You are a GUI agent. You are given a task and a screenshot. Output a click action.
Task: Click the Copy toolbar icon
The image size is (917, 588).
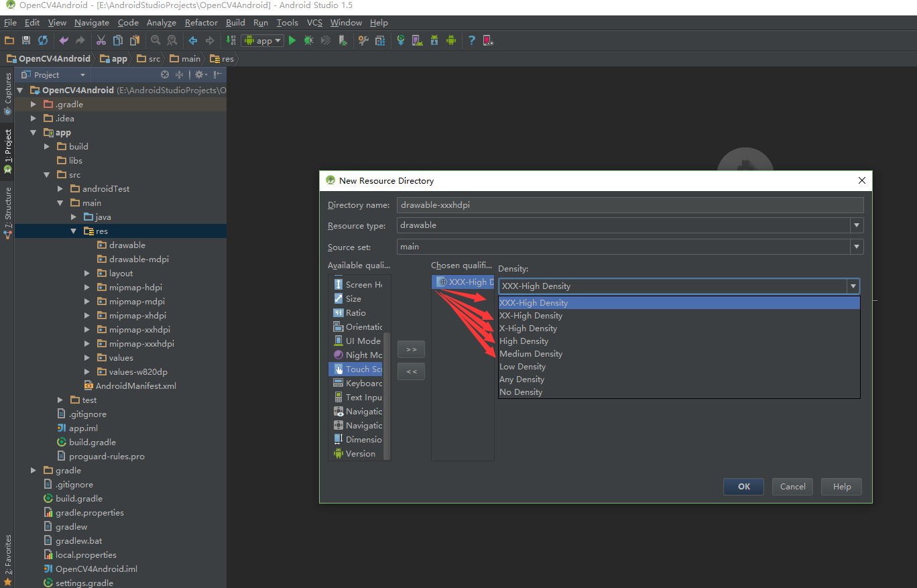coord(118,40)
